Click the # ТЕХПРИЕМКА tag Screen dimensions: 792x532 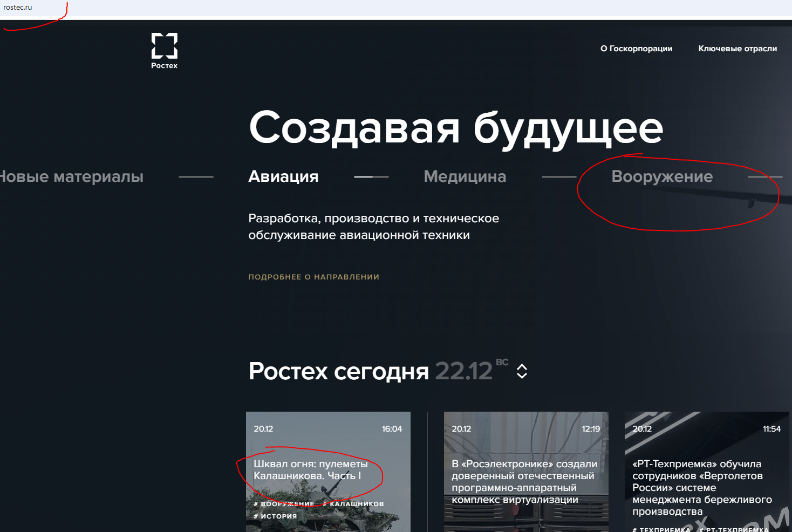[661, 529]
